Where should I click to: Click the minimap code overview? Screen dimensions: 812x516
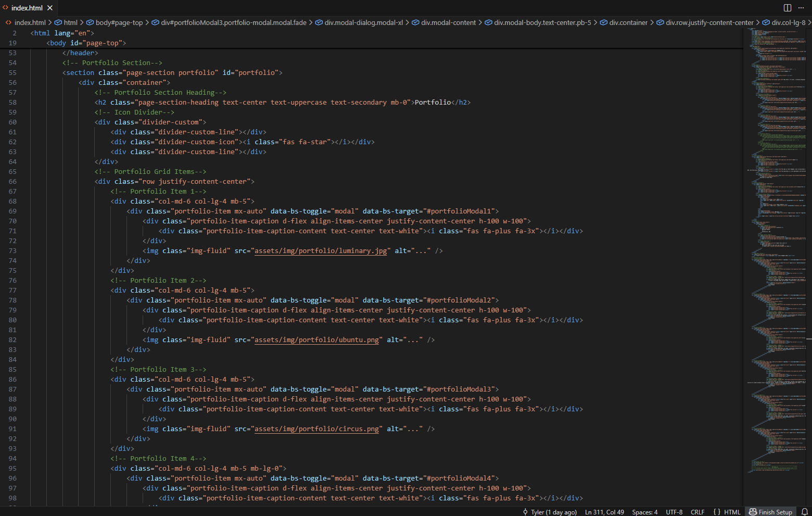coord(776,208)
